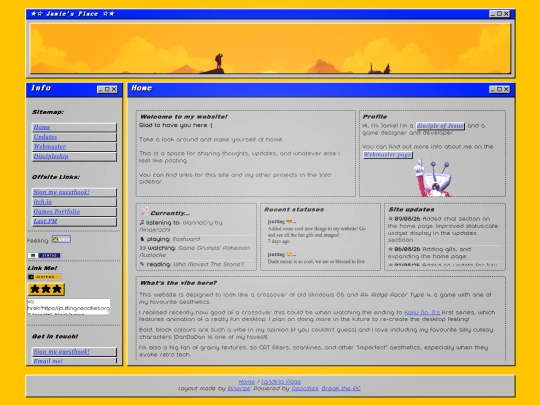Click the blue status cafe badge
The width and height of the screenshot is (540, 405).
click(44, 255)
